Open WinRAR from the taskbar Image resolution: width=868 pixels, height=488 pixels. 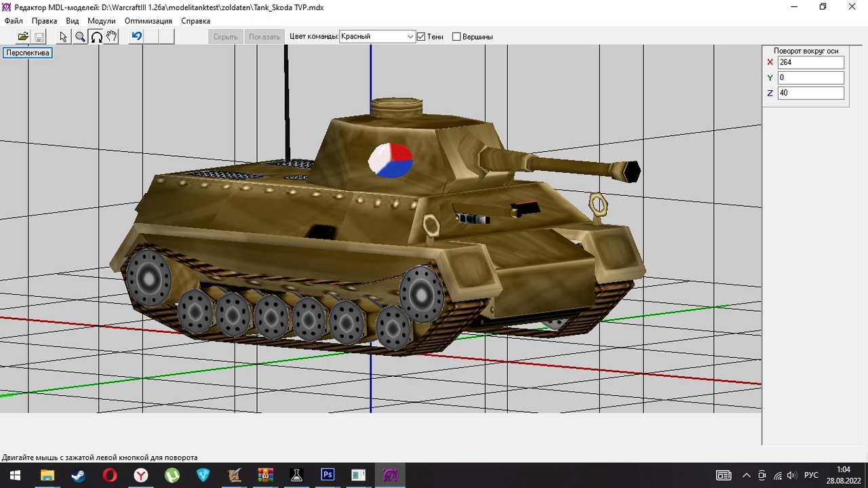pyautogui.click(x=265, y=476)
